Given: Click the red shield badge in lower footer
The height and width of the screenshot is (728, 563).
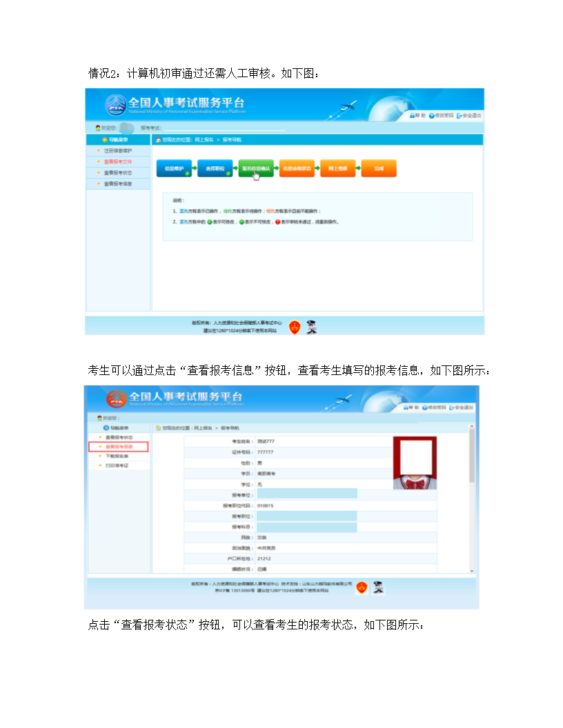Looking at the screenshot, I should 362,588.
